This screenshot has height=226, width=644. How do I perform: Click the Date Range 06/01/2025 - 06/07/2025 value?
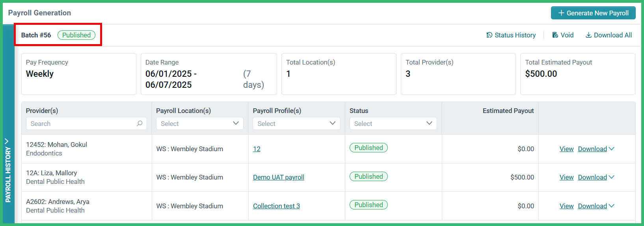point(171,79)
